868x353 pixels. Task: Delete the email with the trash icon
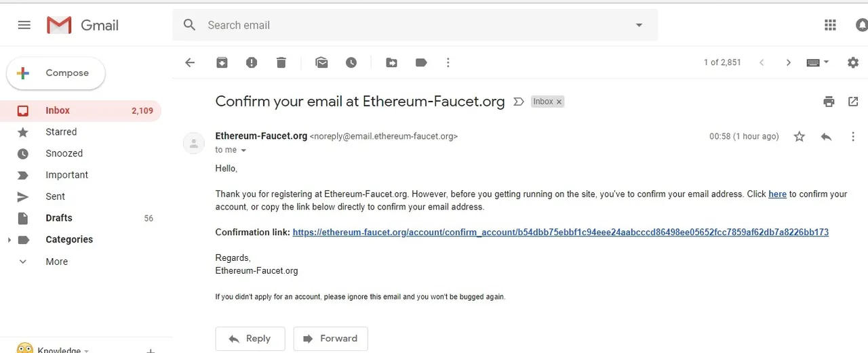click(x=281, y=62)
